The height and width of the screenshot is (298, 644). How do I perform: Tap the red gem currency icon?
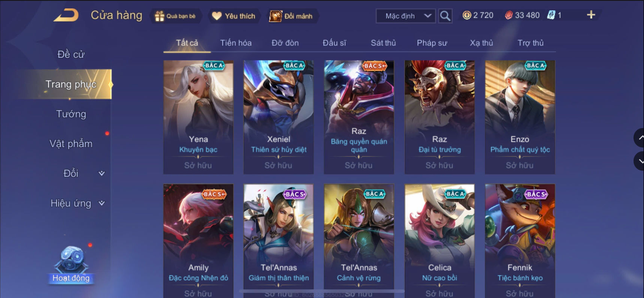pyautogui.click(x=509, y=15)
